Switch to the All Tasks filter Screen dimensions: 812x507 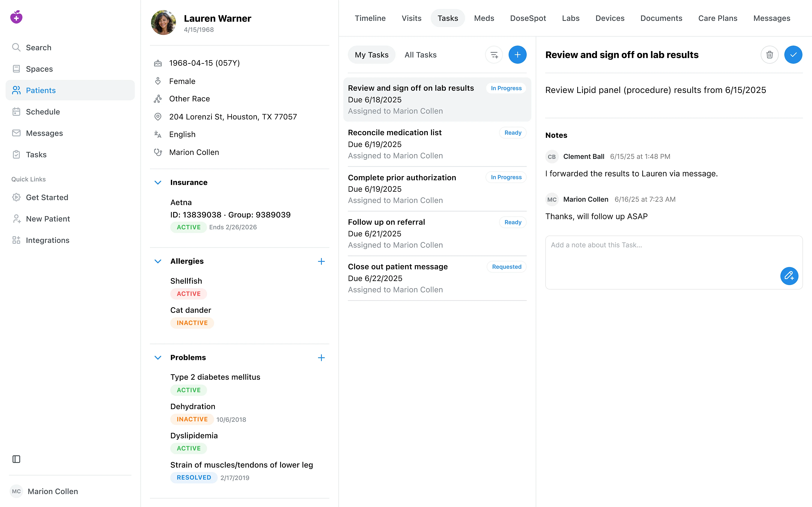(420, 55)
